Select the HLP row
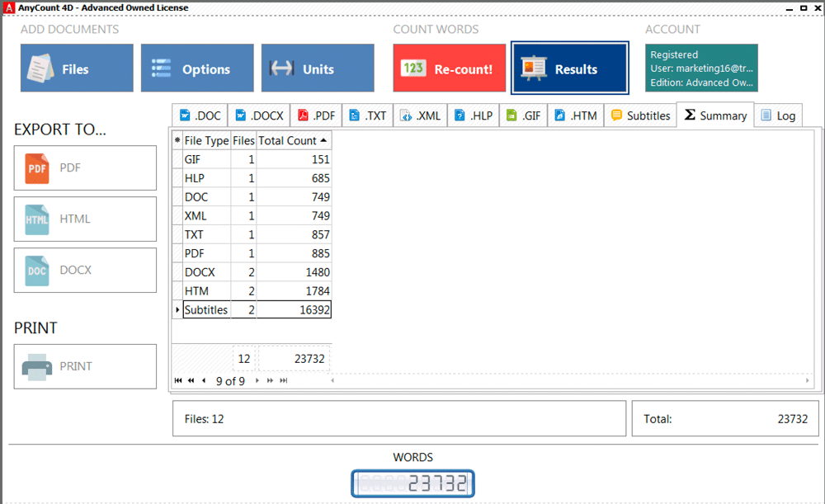Screen dimensions: 825x504 coord(252,178)
